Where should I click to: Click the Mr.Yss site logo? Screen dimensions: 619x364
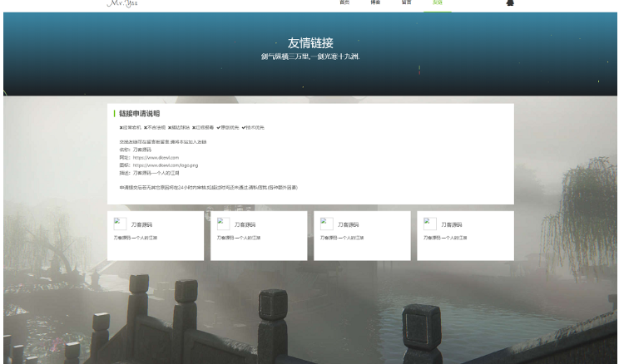(x=122, y=3)
